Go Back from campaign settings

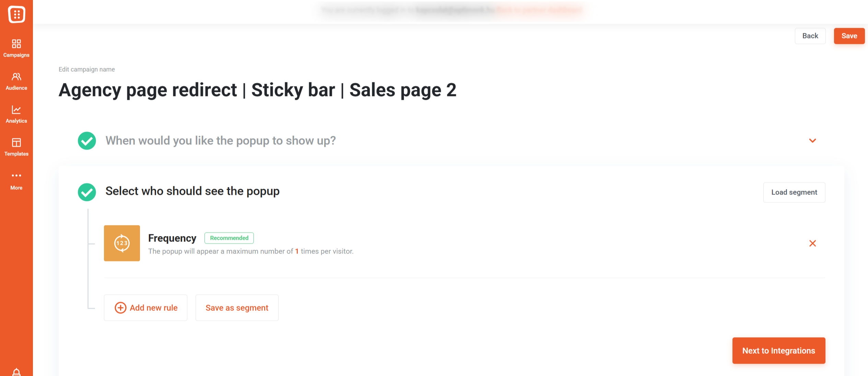tap(810, 36)
